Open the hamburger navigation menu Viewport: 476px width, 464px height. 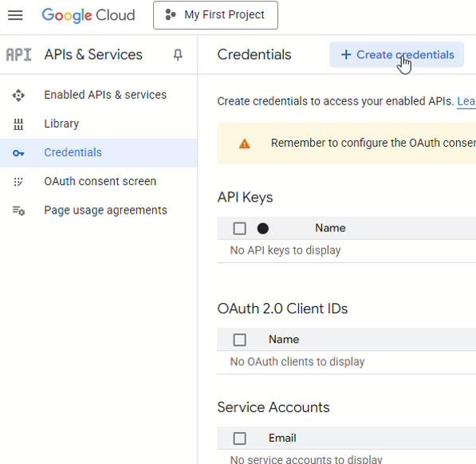pyautogui.click(x=15, y=15)
